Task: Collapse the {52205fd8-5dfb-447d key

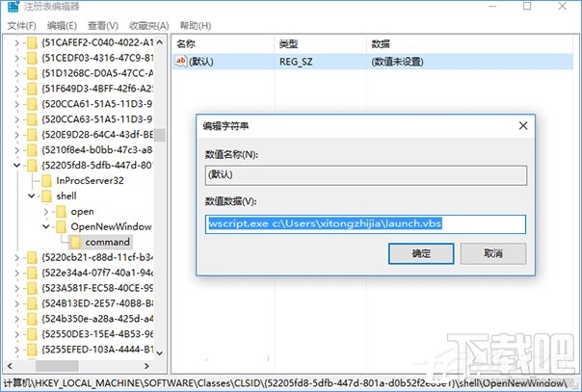Action: pyautogui.click(x=16, y=166)
